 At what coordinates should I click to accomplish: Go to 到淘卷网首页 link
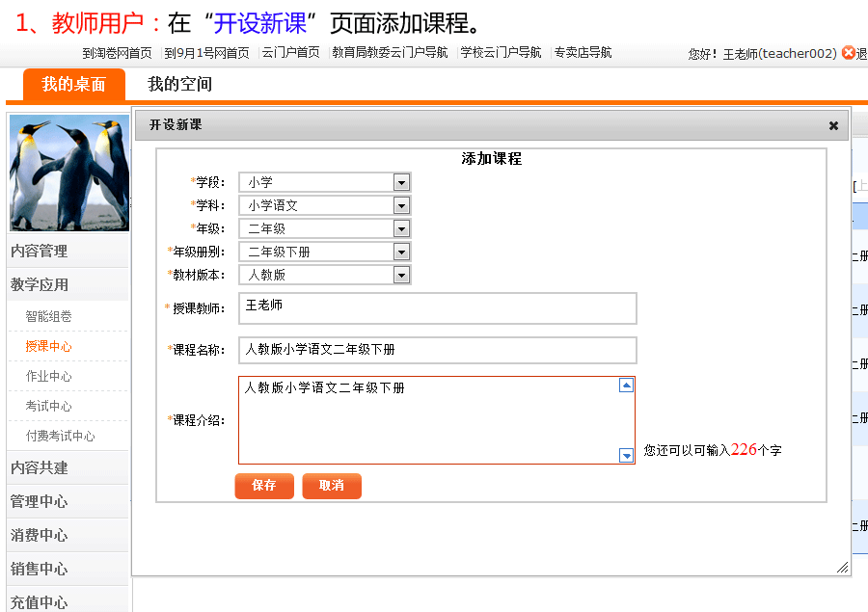pos(117,53)
